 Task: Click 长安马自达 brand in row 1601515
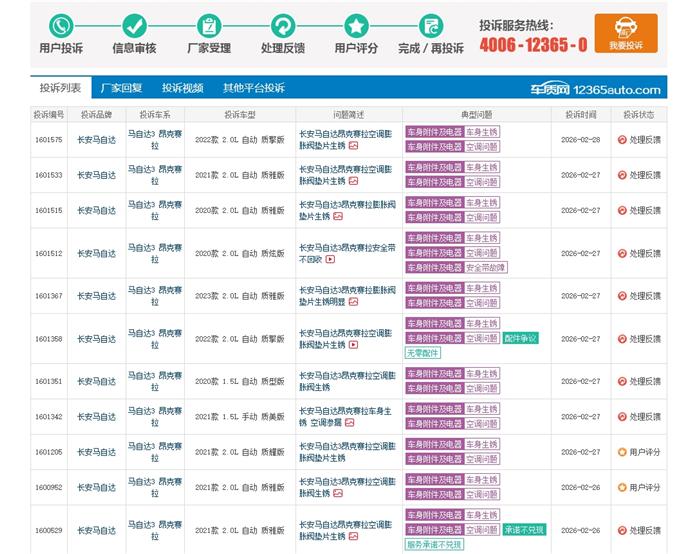pyautogui.click(x=96, y=211)
